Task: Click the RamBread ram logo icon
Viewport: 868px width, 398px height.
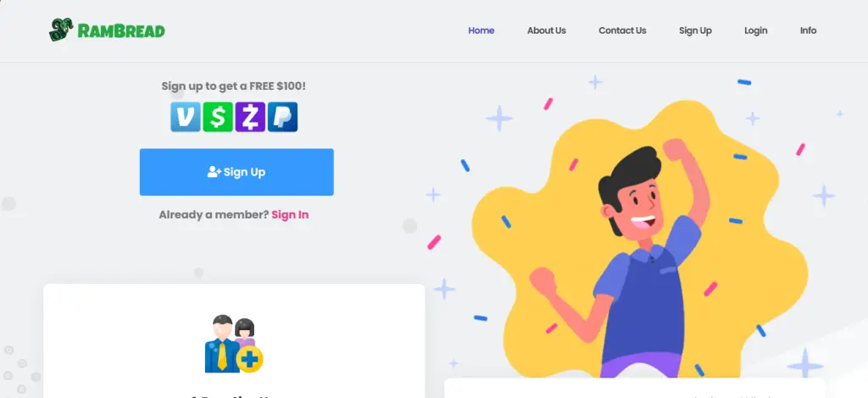Action: [61, 30]
